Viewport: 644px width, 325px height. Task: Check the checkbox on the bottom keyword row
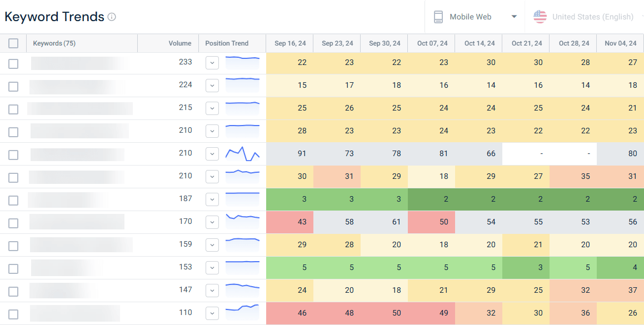(13, 313)
